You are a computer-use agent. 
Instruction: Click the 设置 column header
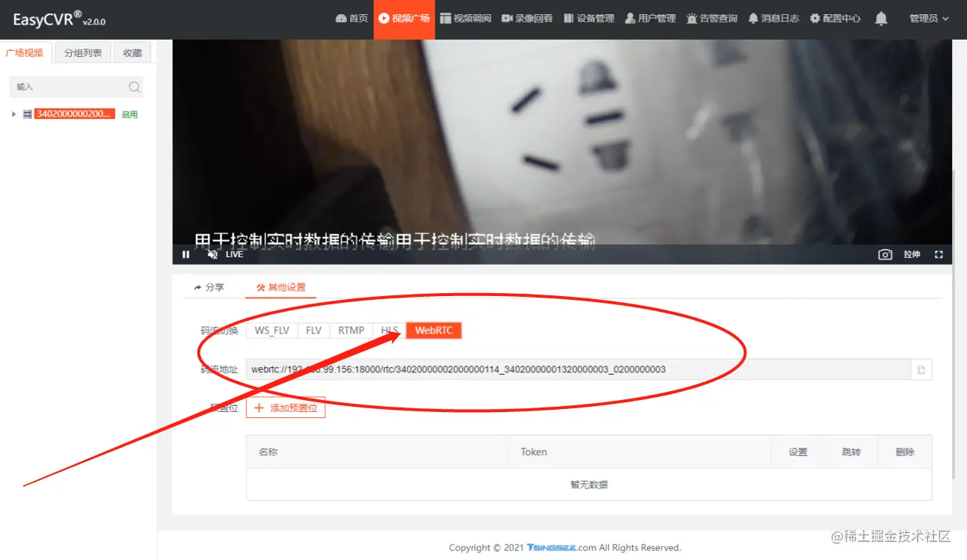pyautogui.click(x=798, y=452)
